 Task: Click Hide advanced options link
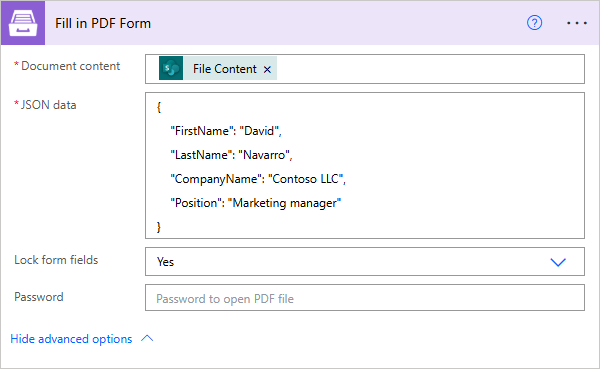click(x=71, y=339)
